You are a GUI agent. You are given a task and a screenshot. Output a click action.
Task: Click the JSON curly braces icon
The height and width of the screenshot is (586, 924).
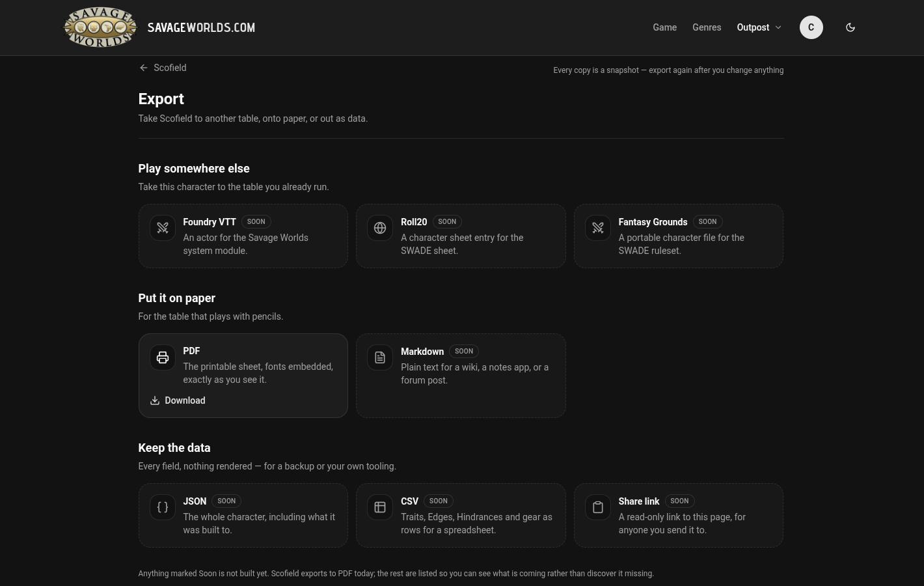click(163, 507)
